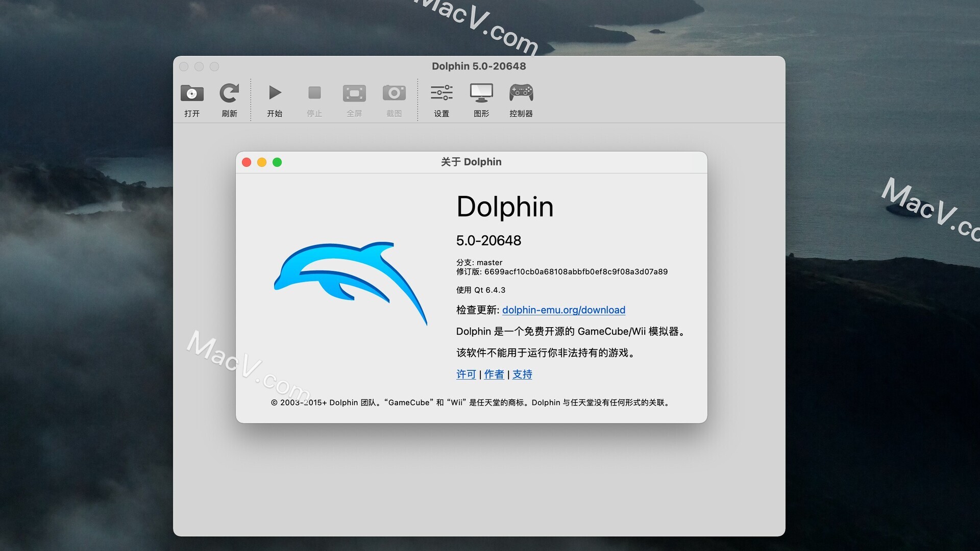This screenshot has width=980, height=551.
Task: Minimize the About Dolphin dialog with the yellow button
Action: (x=262, y=162)
